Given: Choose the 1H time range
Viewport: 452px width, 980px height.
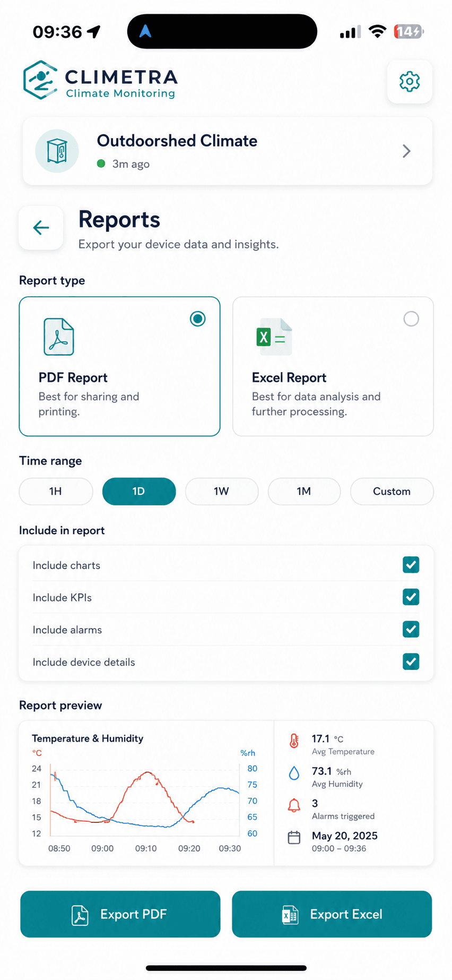Looking at the screenshot, I should click(x=56, y=491).
